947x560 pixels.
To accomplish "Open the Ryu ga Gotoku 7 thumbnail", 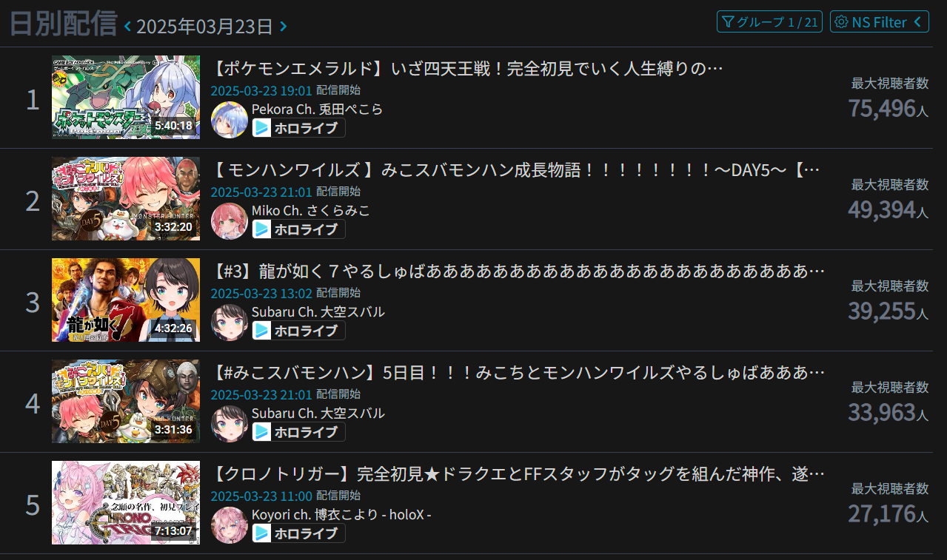I will 126,300.
